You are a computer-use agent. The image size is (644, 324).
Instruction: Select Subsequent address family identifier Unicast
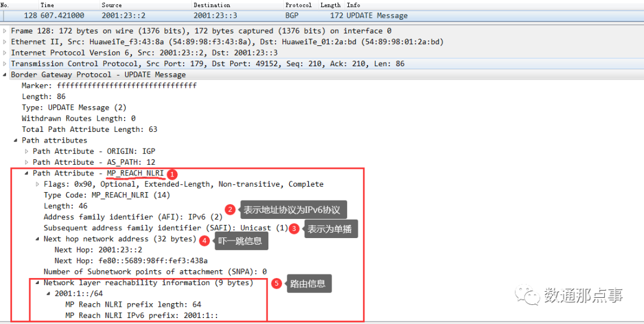coord(166,228)
